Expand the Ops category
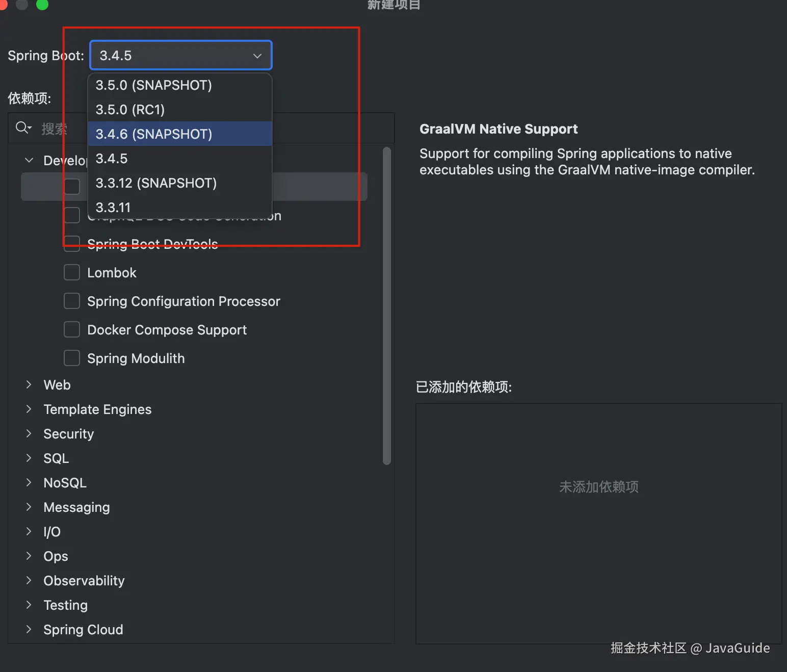The width and height of the screenshot is (787, 672). tap(29, 556)
